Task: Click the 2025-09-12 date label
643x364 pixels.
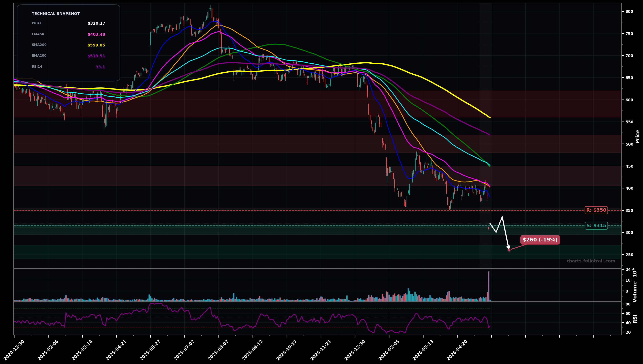Action: click(x=252, y=350)
